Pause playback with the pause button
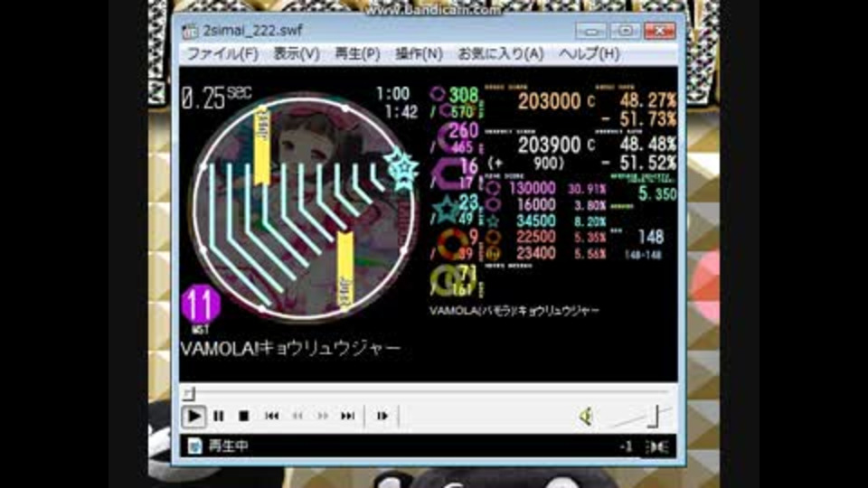Image resolution: width=868 pixels, height=488 pixels. point(219,416)
